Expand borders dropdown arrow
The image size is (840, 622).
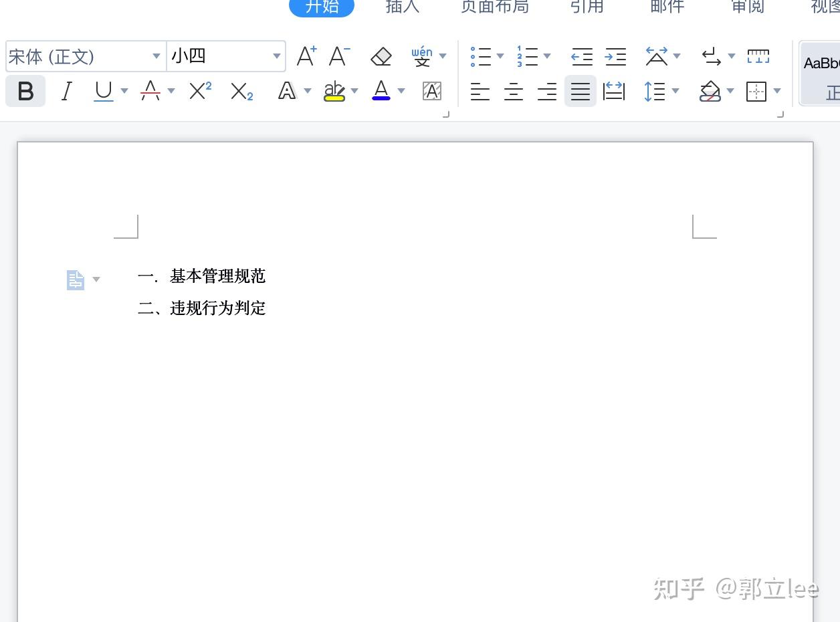777,91
